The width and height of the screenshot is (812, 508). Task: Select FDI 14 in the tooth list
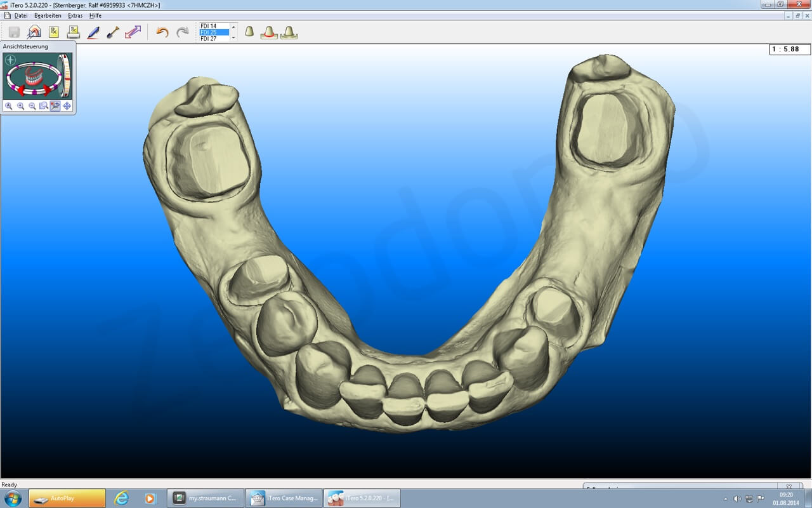click(214, 26)
